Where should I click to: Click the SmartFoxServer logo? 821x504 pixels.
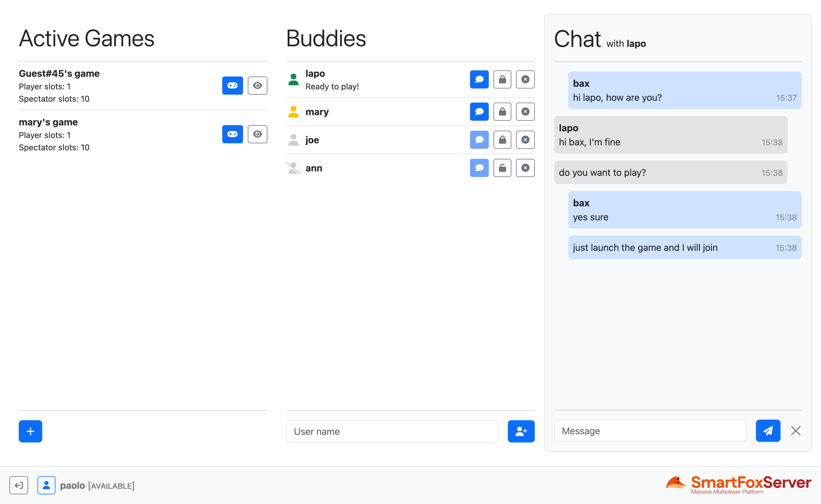coord(739,485)
